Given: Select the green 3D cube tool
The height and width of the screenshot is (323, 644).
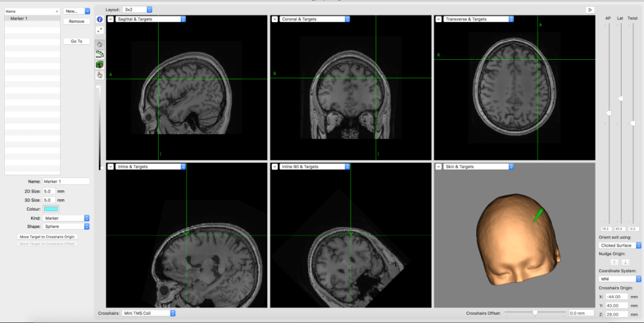Looking at the screenshot, I should pos(100,64).
